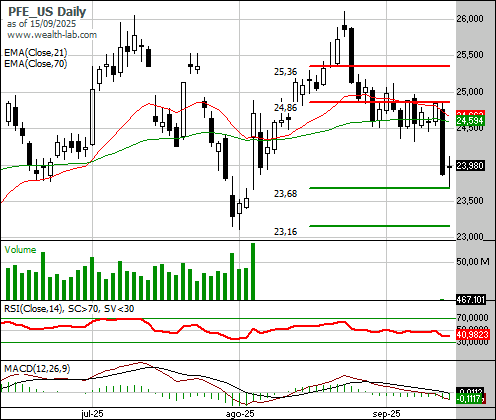Click the 23,16 support level label
This screenshot has height=420, width=496.
[285, 231]
